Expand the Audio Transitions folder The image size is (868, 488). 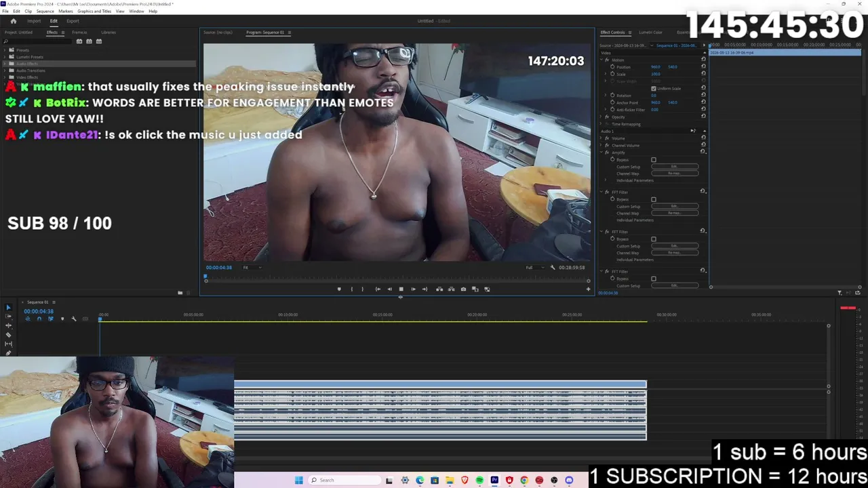tap(5, 70)
